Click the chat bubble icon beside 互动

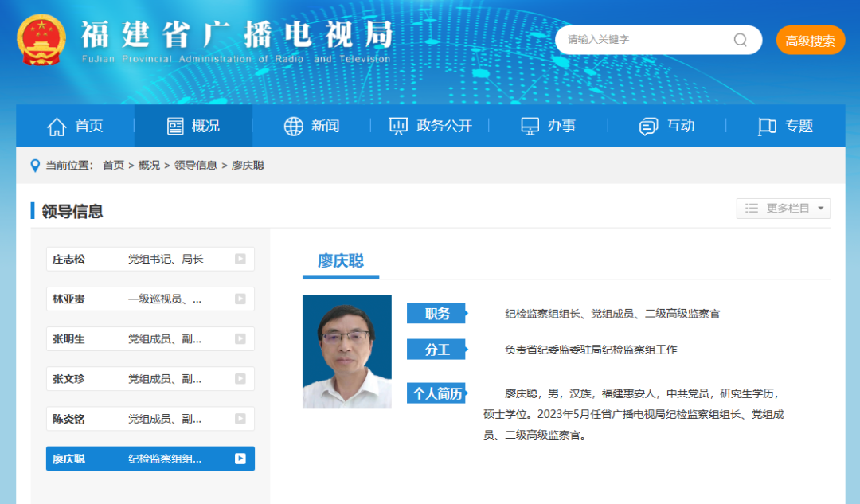648,127
